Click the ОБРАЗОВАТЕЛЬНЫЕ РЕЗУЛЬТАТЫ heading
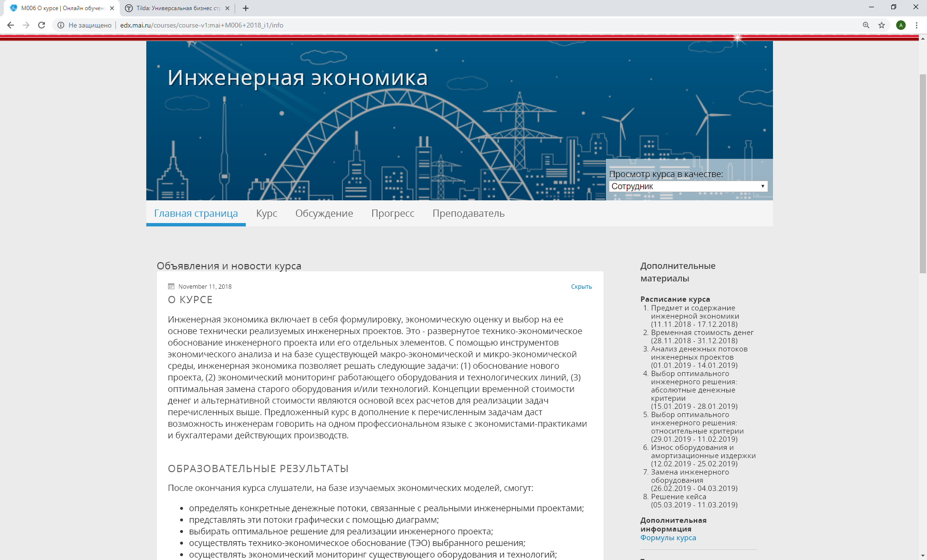 (258, 469)
